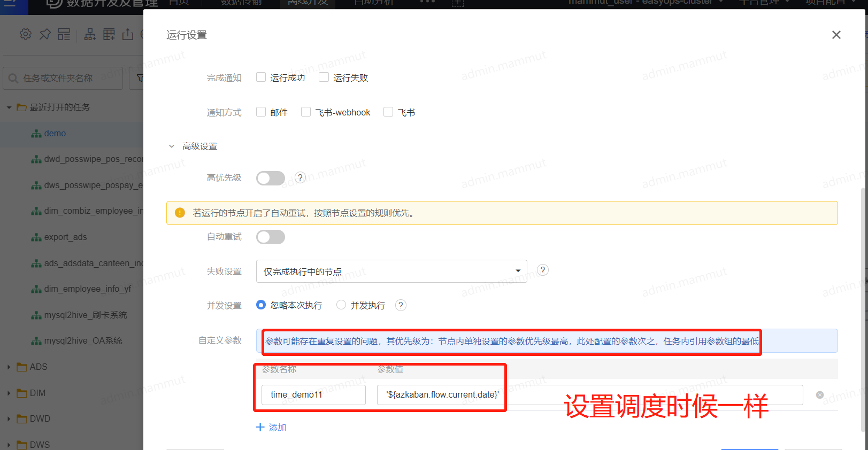Viewport: 868px width, 450px height.
Task: Click the 参数值 column header
Action: coord(390,369)
